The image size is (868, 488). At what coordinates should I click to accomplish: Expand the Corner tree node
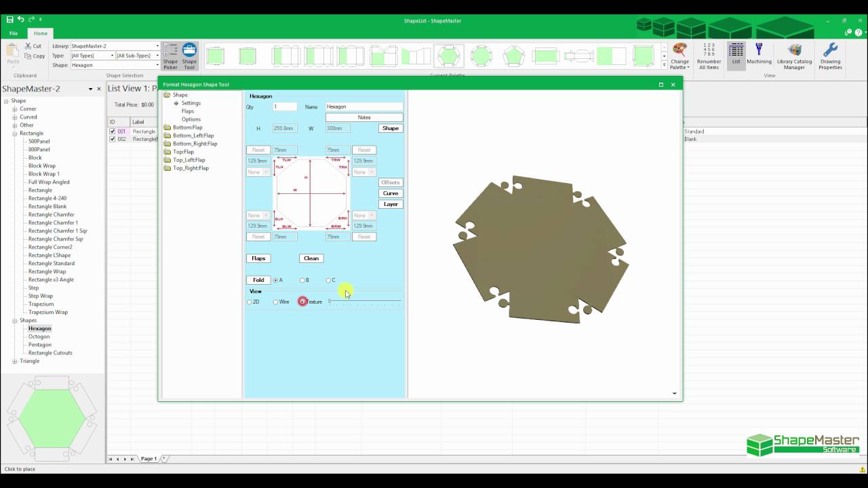tap(14, 109)
